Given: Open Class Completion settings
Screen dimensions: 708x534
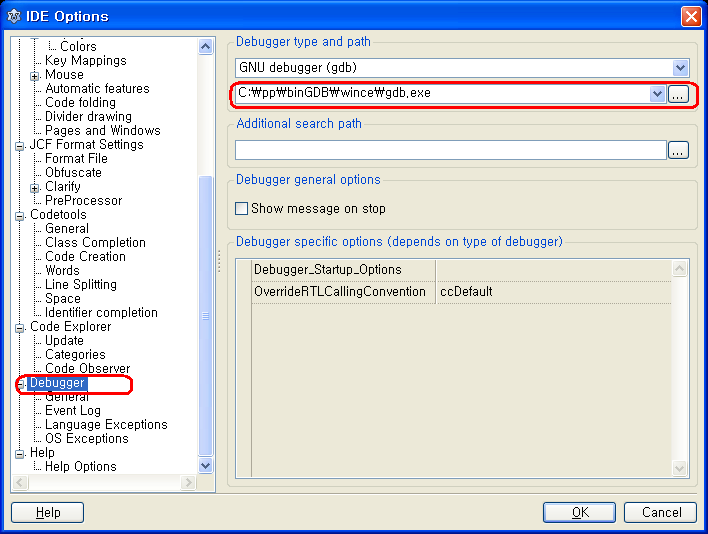Looking at the screenshot, I should pyautogui.click(x=95, y=242).
